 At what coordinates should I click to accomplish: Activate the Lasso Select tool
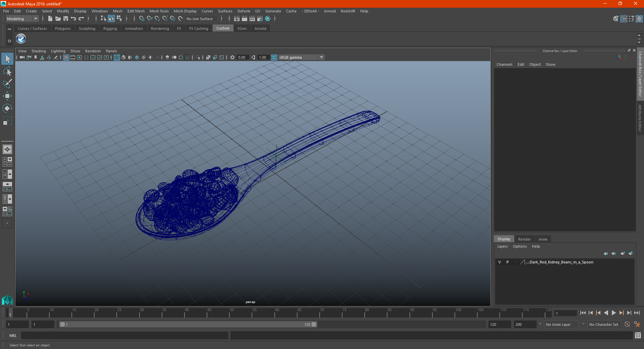click(7, 71)
